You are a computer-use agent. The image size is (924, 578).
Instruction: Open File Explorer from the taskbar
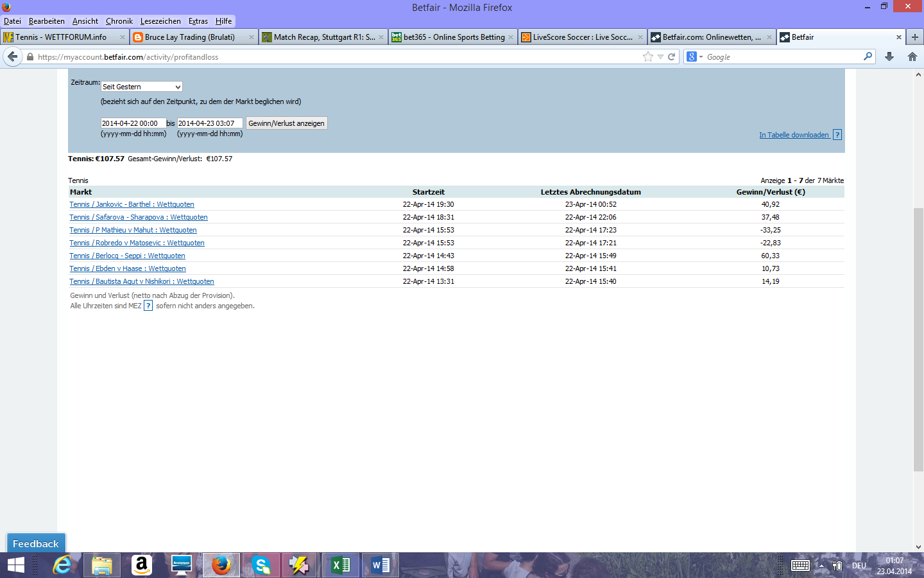(x=102, y=565)
